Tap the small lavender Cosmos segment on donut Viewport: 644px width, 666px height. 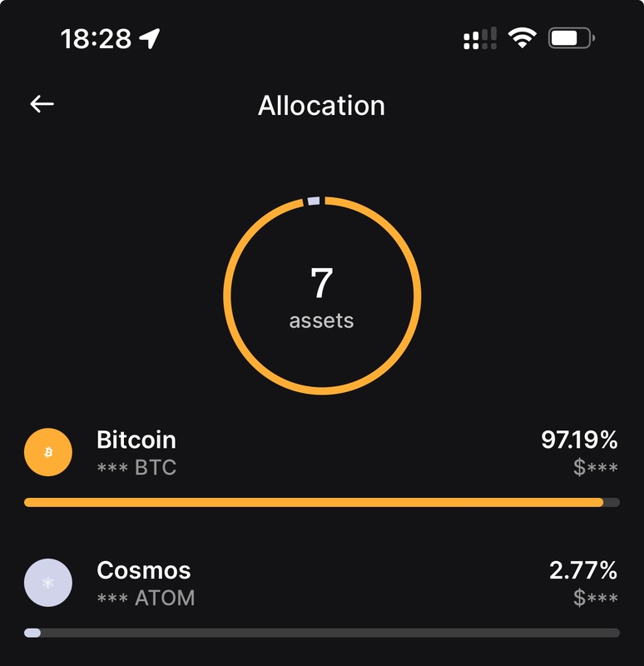click(x=314, y=201)
